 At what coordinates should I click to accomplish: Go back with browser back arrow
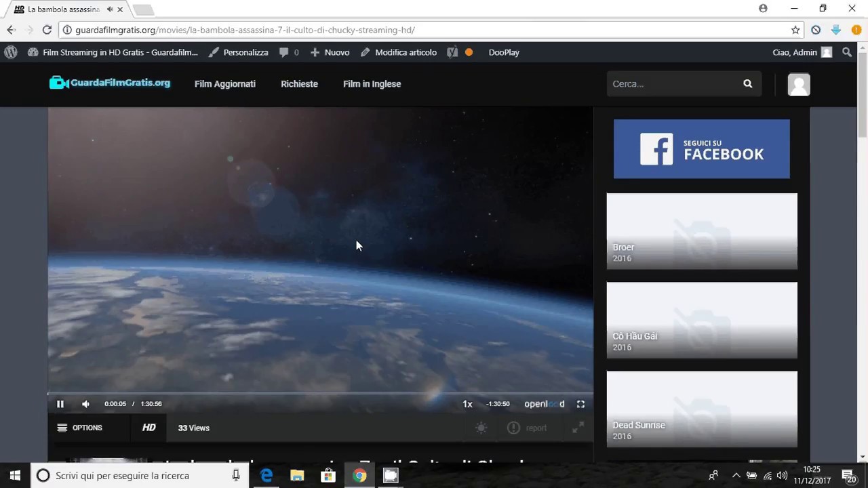pos(11,30)
